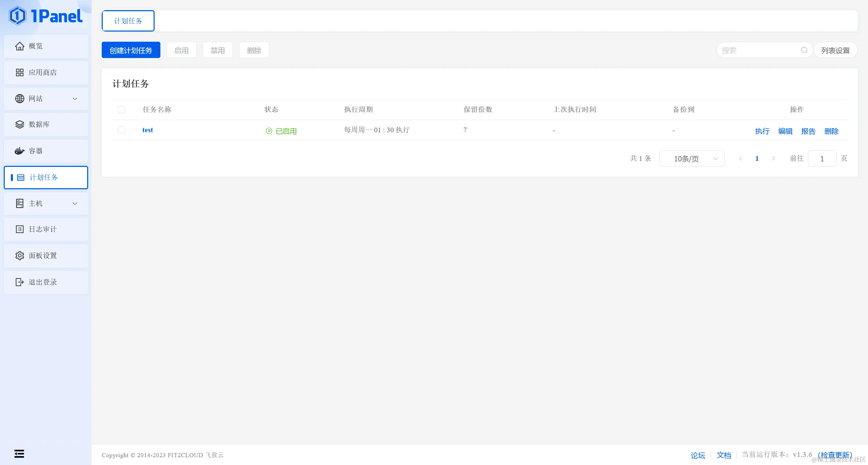Expand the 网站 submenu chevron
The height and width of the screenshot is (465, 868).
tap(75, 99)
